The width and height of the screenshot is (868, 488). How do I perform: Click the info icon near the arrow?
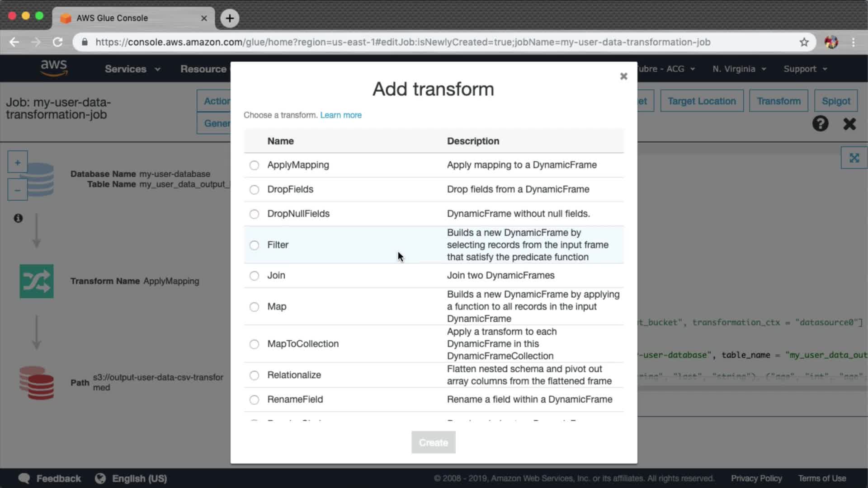pos(18,218)
